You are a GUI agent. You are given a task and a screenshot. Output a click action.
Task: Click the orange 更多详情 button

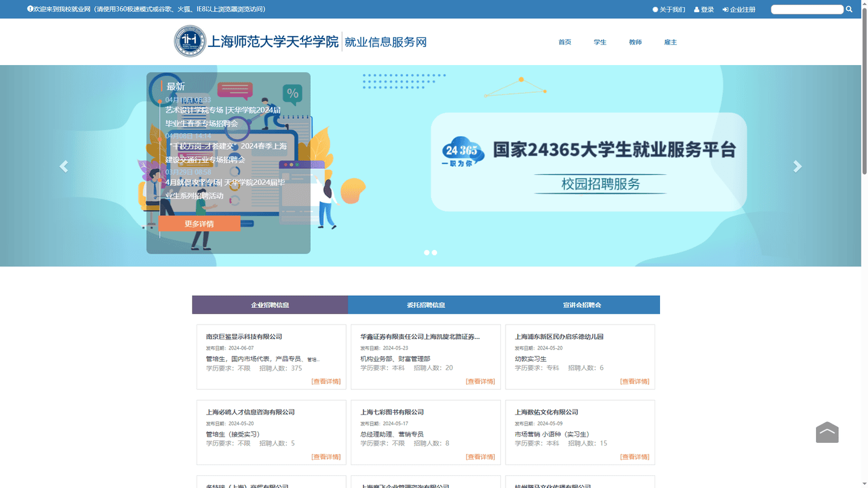click(x=200, y=224)
